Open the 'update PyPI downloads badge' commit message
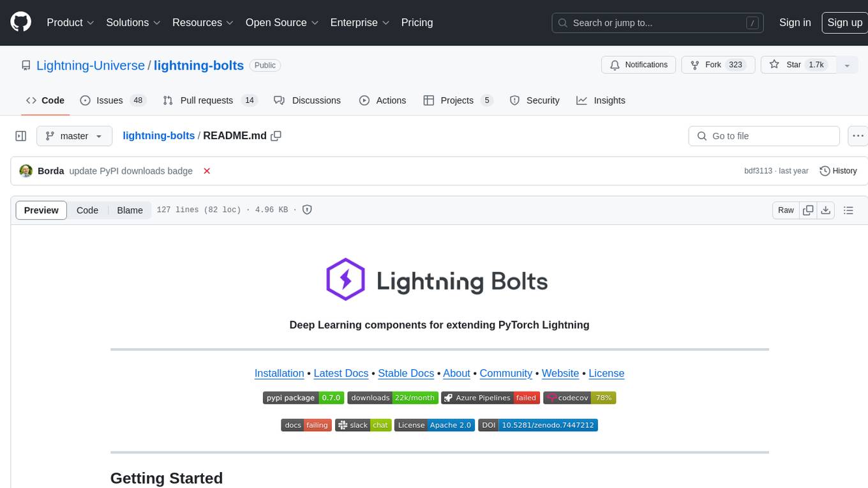868x488 pixels. click(x=131, y=171)
